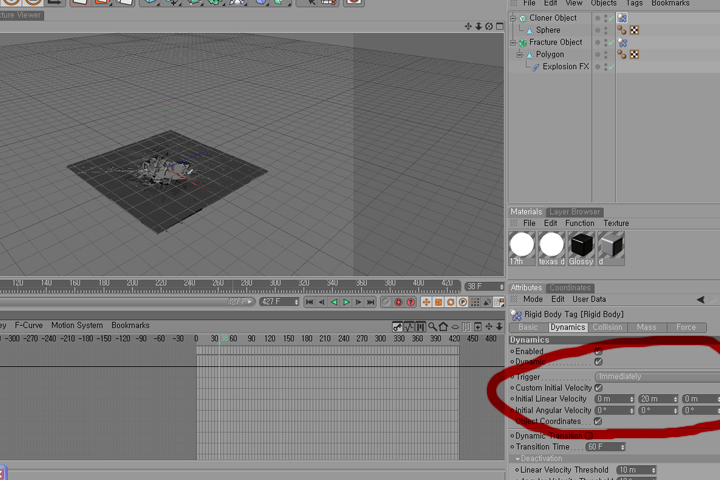Select the texas d material swatch
Viewport: 720px width, 480px height.
pyautogui.click(x=551, y=248)
